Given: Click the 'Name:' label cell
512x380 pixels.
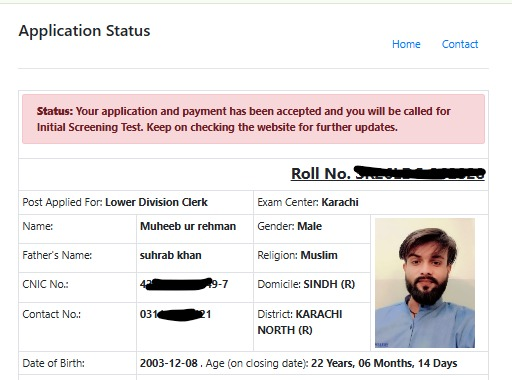Looking at the screenshot, I should (77, 229).
